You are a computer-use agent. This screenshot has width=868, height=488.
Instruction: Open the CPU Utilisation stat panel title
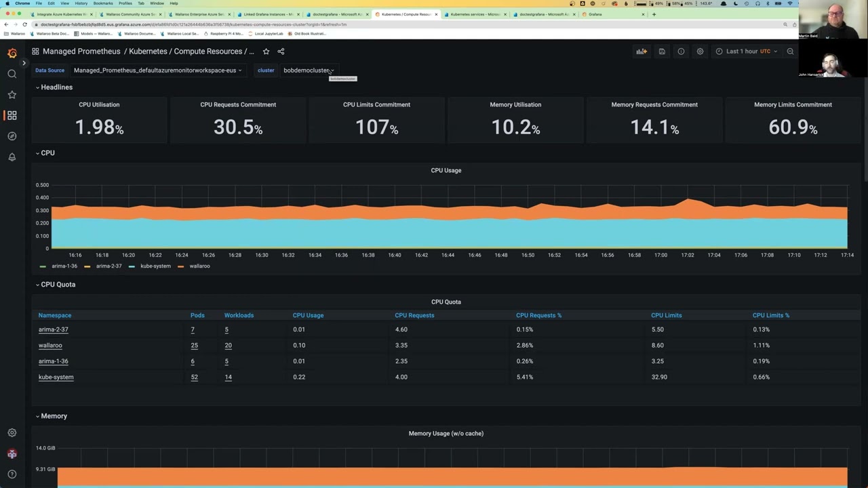[99, 105]
